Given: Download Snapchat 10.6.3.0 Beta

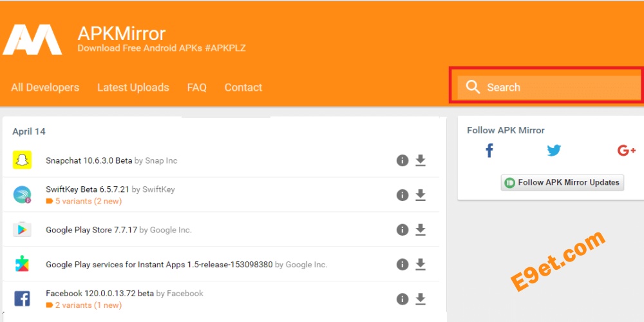Looking at the screenshot, I should coord(420,160).
